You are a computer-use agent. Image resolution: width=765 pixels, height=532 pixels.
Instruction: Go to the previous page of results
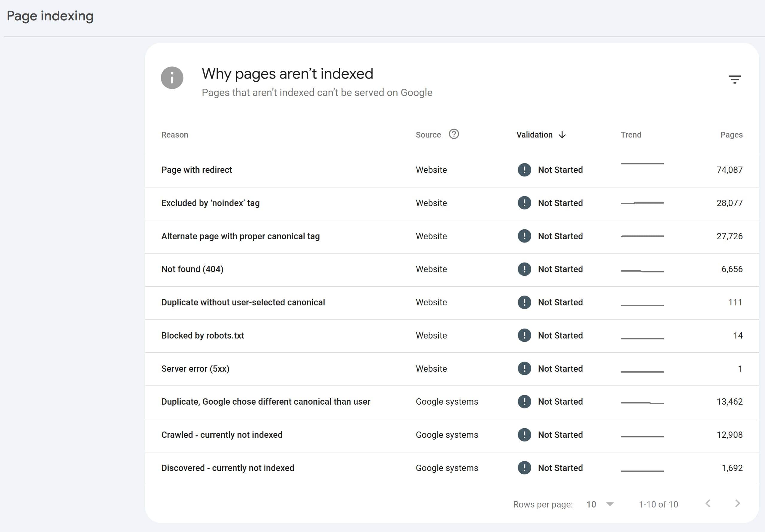[708, 503]
